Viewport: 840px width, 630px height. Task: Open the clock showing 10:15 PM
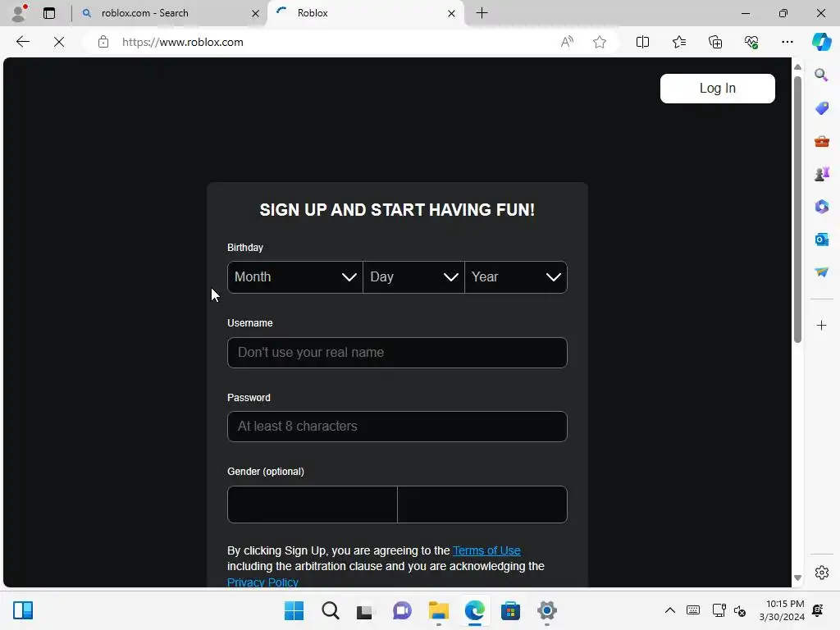pos(782,610)
